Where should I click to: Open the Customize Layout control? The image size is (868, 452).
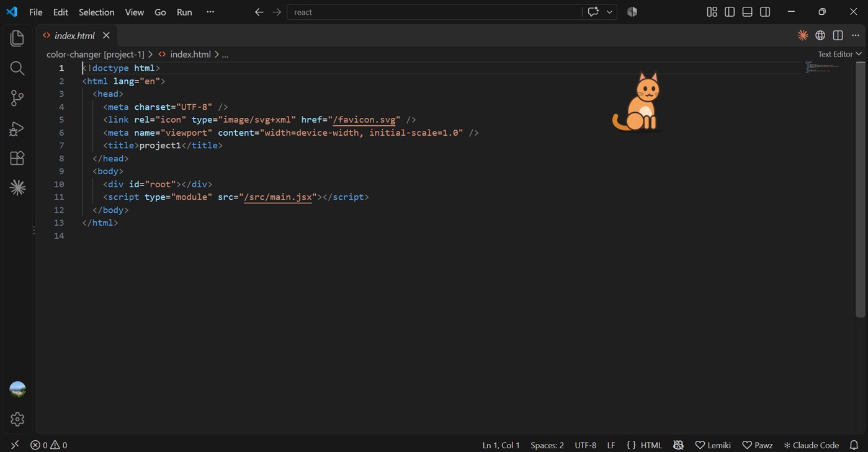pyautogui.click(x=712, y=12)
